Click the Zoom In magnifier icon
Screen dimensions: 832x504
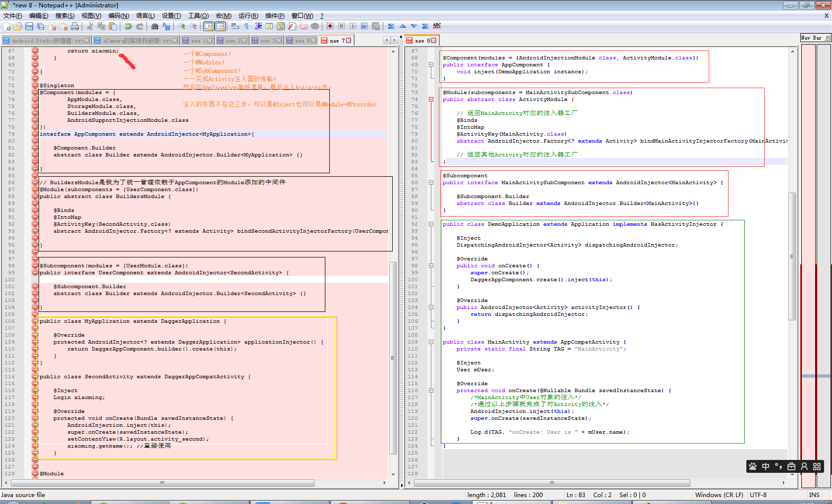pyautogui.click(x=182, y=26)
